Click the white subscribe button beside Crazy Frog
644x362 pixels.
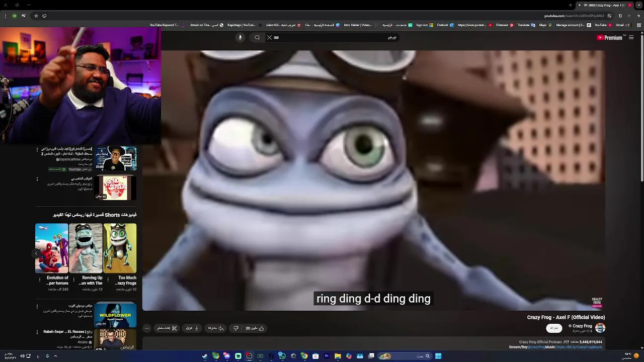(x=554, y=328)
